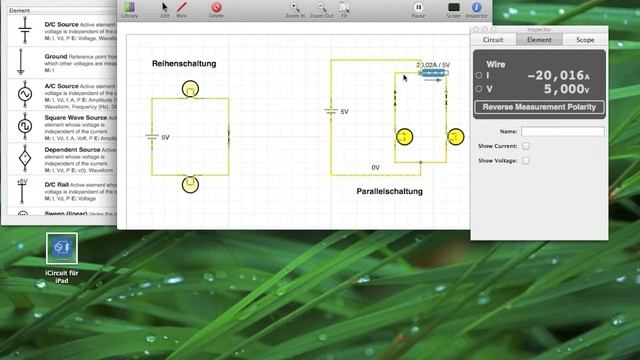Click the Zoom In magnifier

coord(295,10)
